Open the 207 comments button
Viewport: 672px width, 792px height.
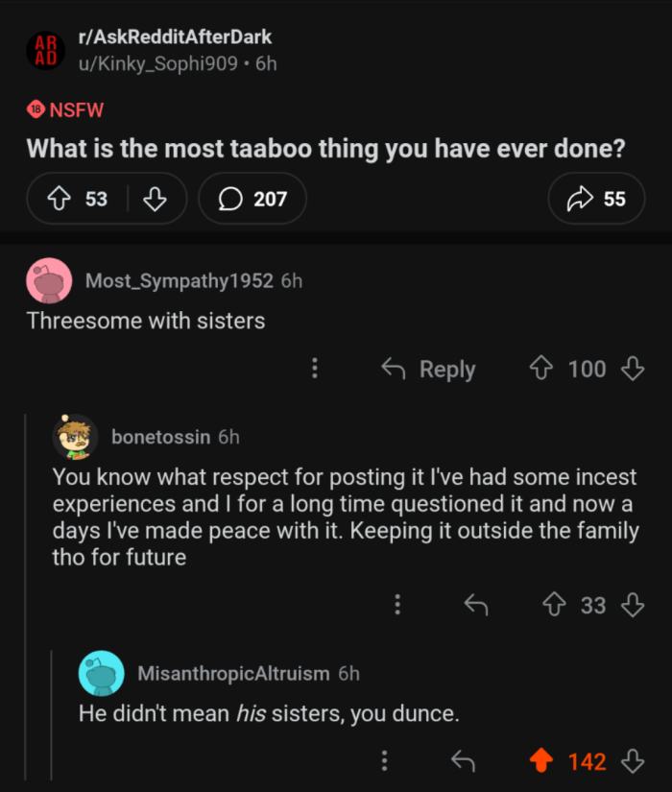(x=252, y=199)
